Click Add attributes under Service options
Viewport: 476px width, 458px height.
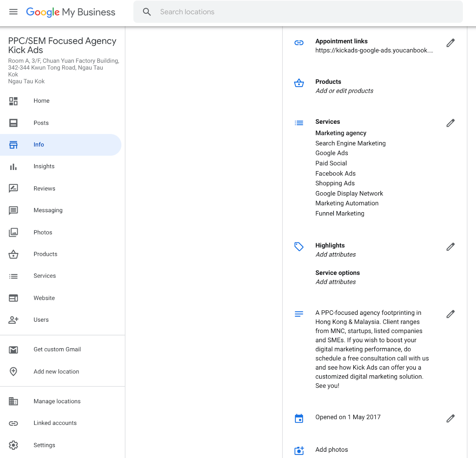click(x=336, y=282)
